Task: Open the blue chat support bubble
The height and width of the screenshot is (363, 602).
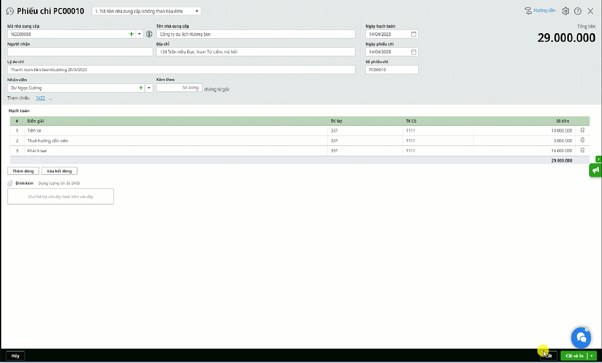Action: tap(581, 338)
